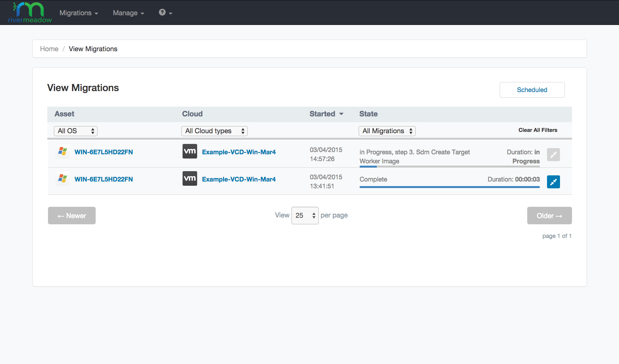Viewport: 619px width, 364px height.
Task: Click the RiverMeadow logo
Action: pyautogui.click(x=30, y=13)
